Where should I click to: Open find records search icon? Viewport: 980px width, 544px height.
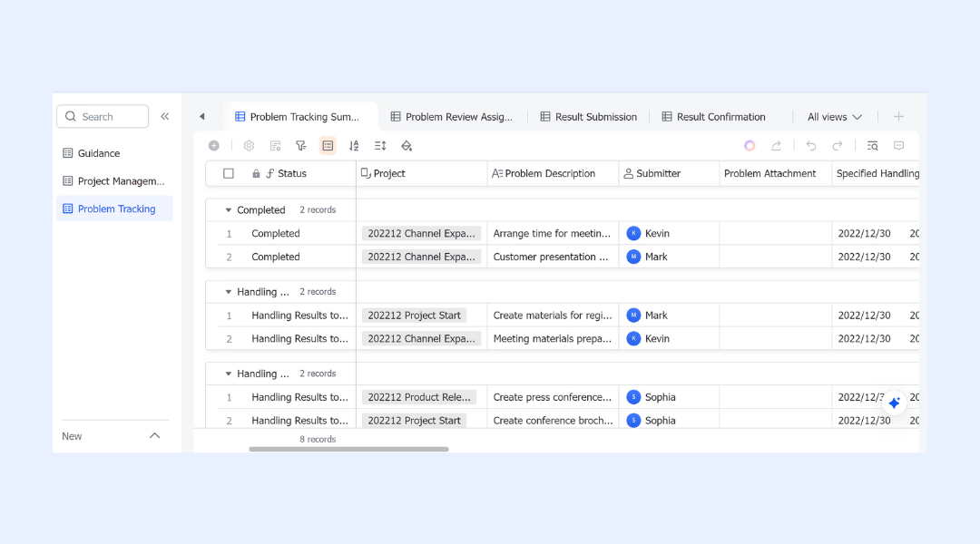pos(873,146)
